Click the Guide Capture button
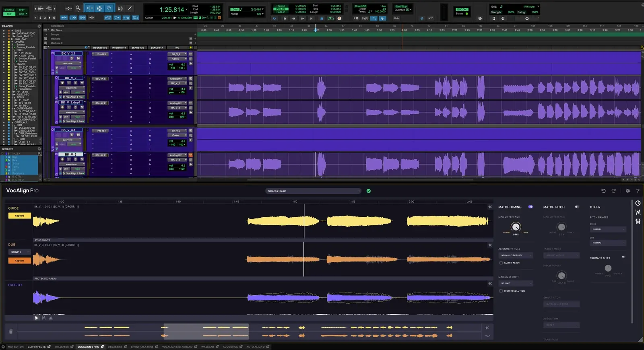This screenshot has width=644, height=350. point(19,216)
